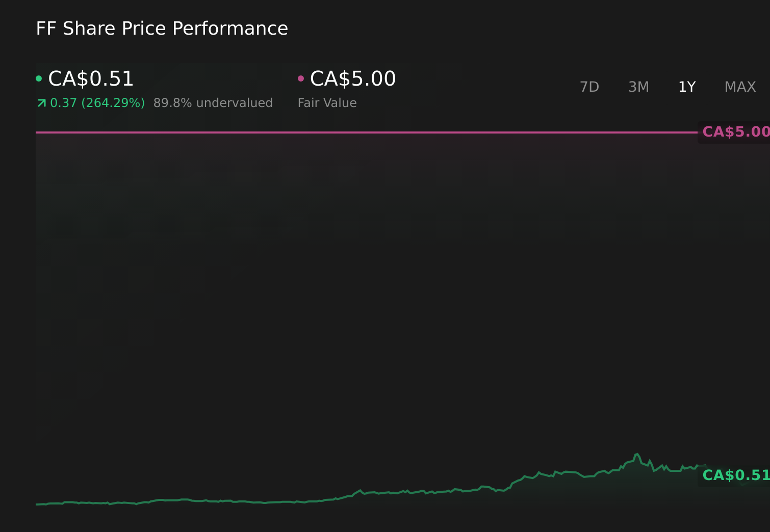Click the green dot beside CA$0.51
770x532 pixels.
tap(39, 78)
